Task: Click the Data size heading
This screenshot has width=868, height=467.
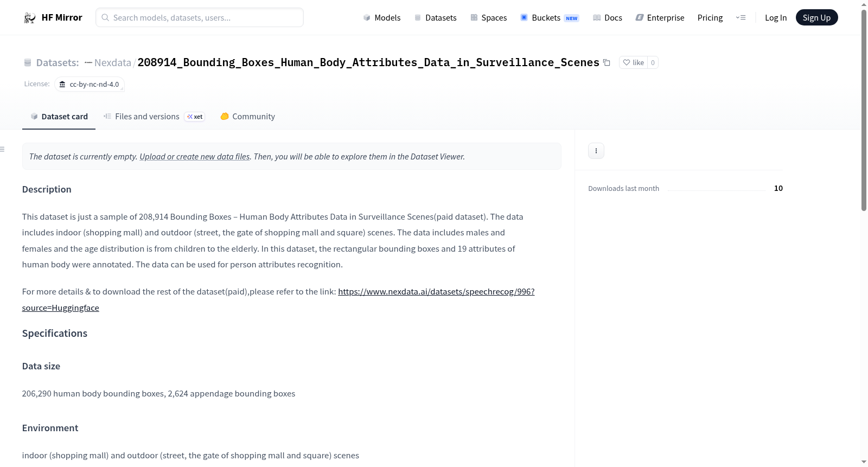Action: click(41, 366)
